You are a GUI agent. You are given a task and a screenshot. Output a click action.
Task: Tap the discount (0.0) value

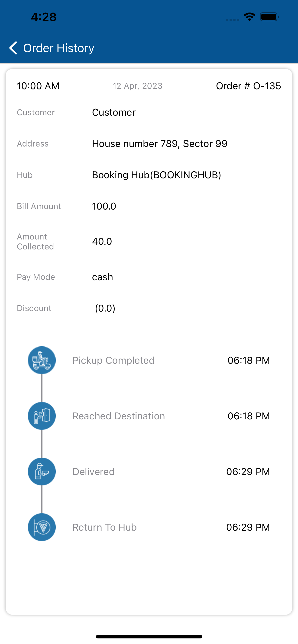click(105, 308)
